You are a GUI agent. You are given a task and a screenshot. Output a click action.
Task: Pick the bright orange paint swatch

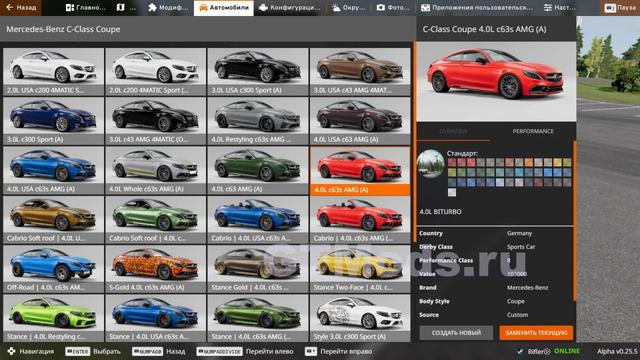click(x=529, y=162)
